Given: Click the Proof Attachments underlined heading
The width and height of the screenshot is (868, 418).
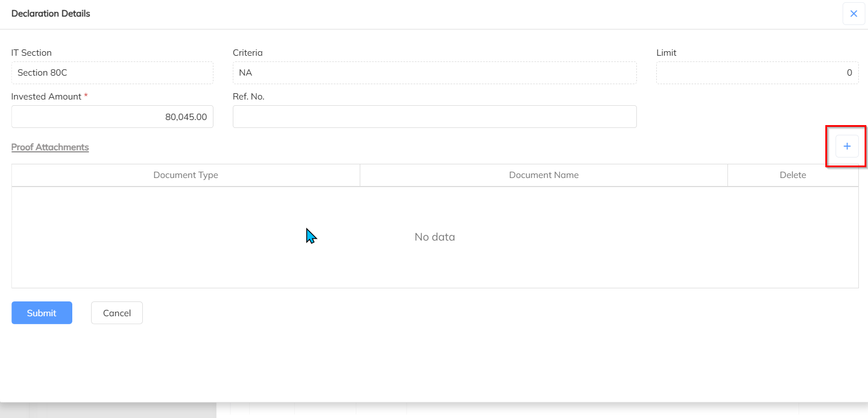Looking at the screenshot, I should point(50,147).
